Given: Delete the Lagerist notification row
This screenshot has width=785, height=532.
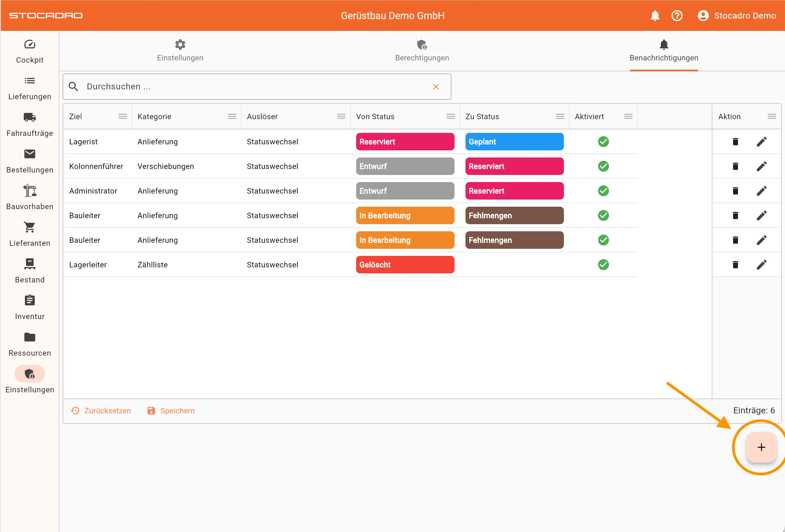Looking at the screenshot, I should click(x=735, y=142).
